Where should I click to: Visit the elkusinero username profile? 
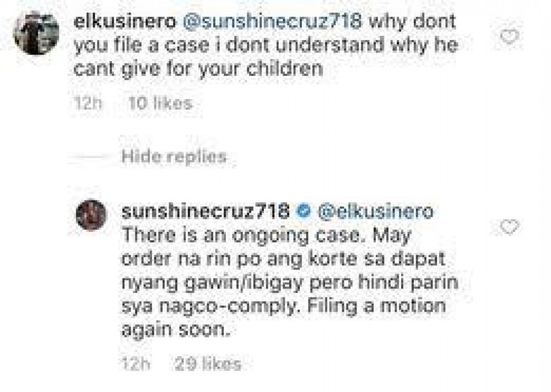[125, 22]
